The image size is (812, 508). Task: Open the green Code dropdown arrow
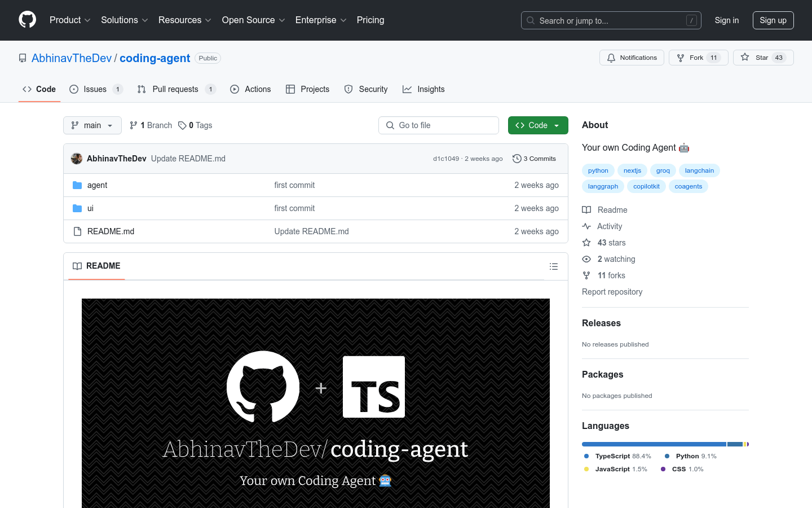coord(556,125)
